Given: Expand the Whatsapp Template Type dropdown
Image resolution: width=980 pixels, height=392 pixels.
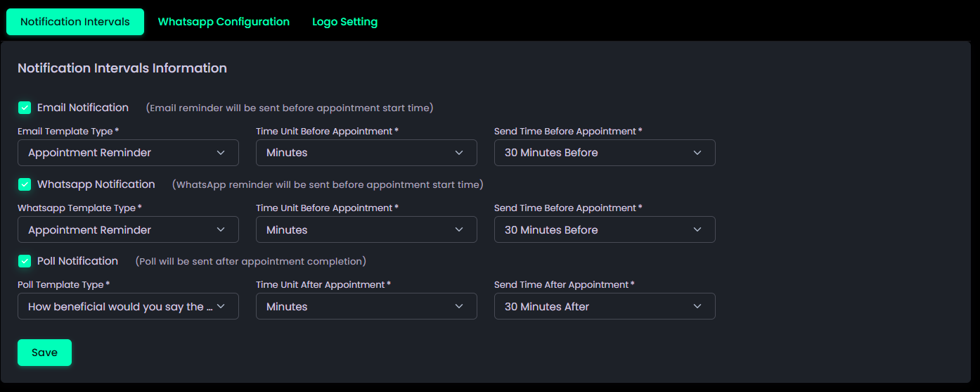Looking at the screenshot, I should [x=127, y=229].
